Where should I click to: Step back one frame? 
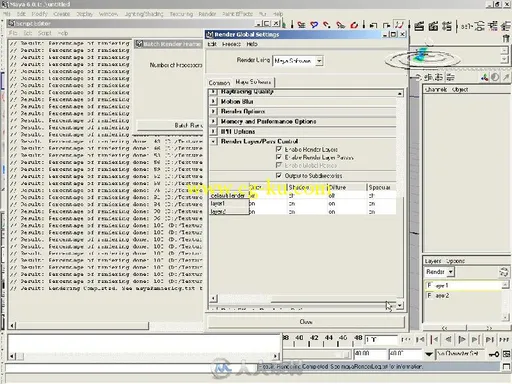click(420, 339)
